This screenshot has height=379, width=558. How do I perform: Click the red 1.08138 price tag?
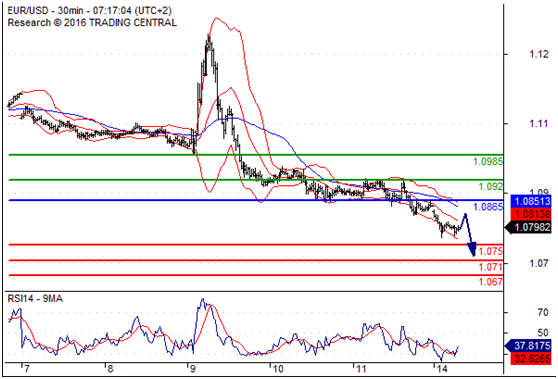click(x=531, y=214)
